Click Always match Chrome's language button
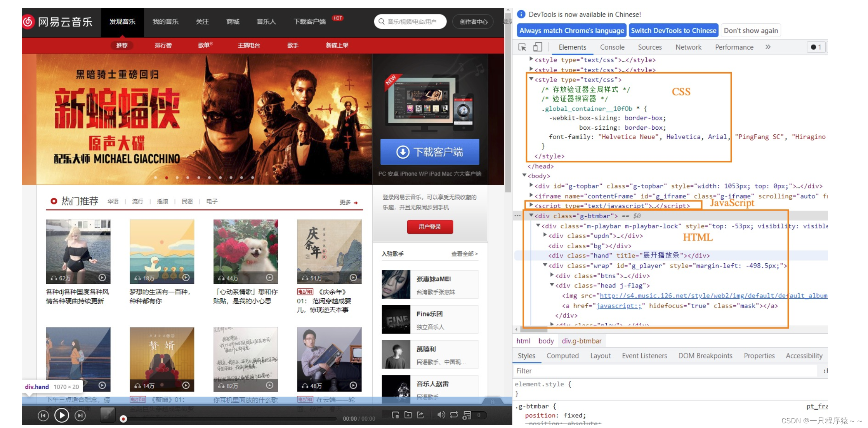The image size is (868, 428). tap(571, 31)
